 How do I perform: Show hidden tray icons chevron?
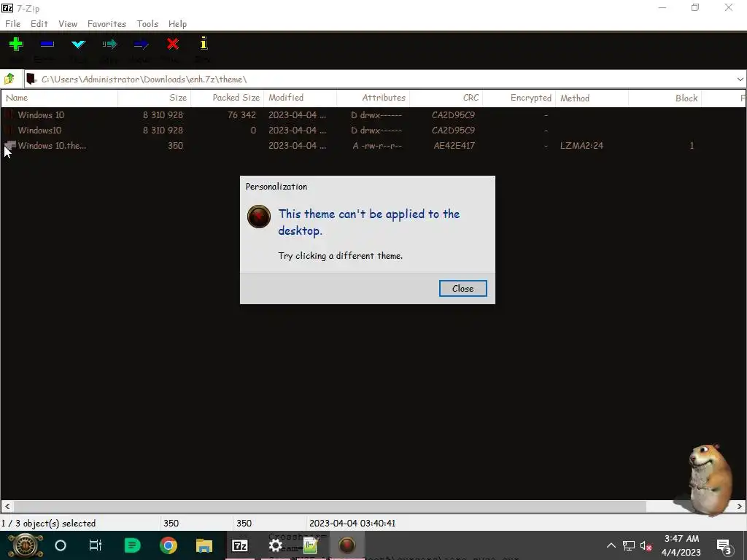pyautogui.click(x=611, y=545)
